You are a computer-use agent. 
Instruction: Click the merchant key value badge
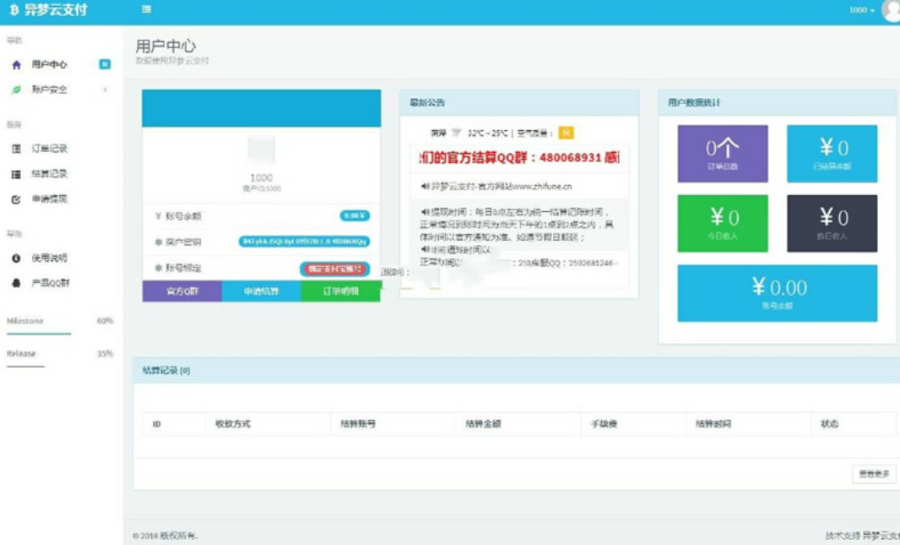[x=304, y=242]
